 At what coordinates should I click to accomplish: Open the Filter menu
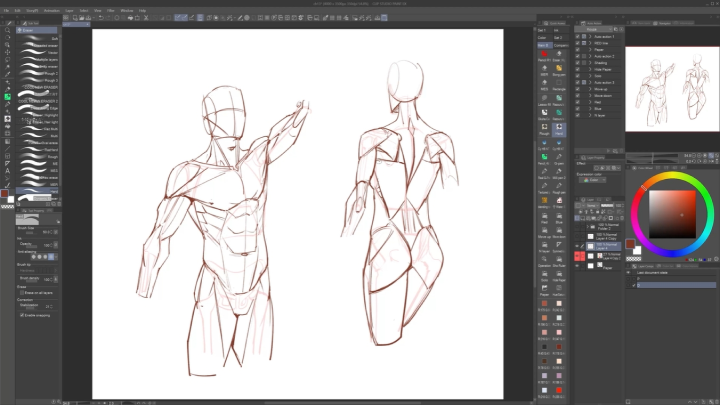[x=111, y=11]
